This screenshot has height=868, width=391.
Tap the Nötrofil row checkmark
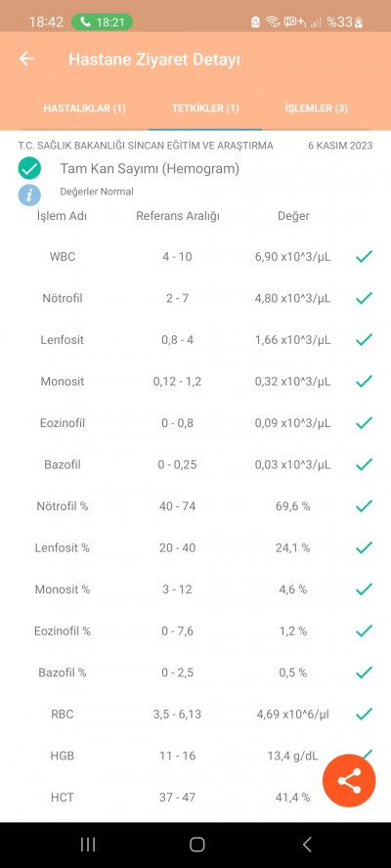pos(364,298)
